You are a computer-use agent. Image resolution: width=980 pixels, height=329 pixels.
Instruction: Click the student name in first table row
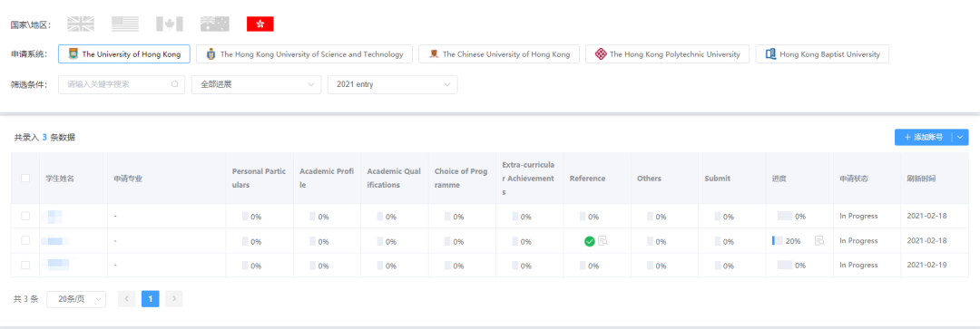[x=55, y=216]
